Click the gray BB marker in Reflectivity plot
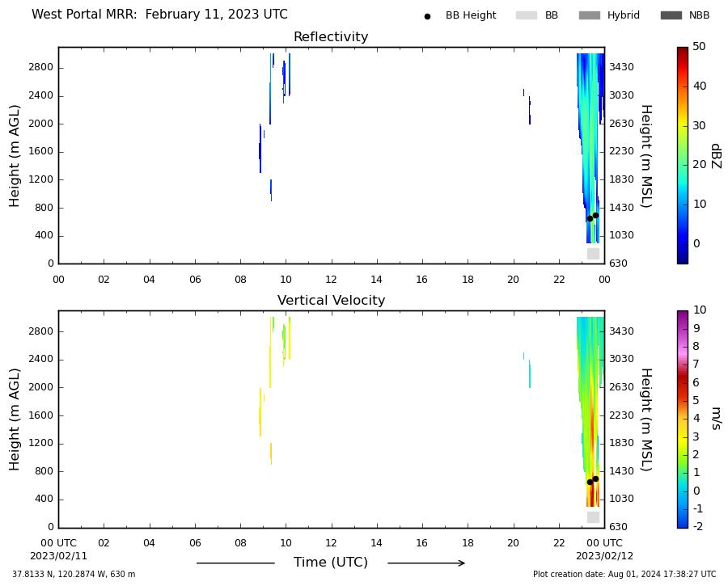728x586 pixels. (594, 253)
